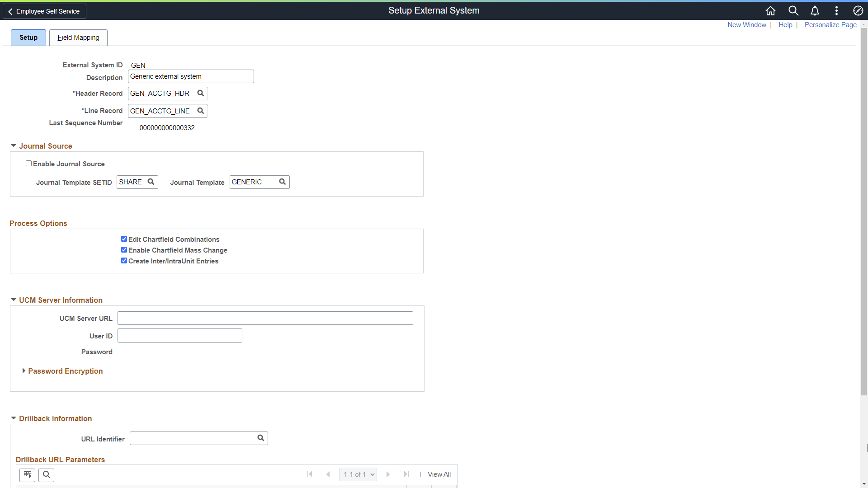Click the View All pagination button
Screen dimensions: 868x488
(439, 474)
